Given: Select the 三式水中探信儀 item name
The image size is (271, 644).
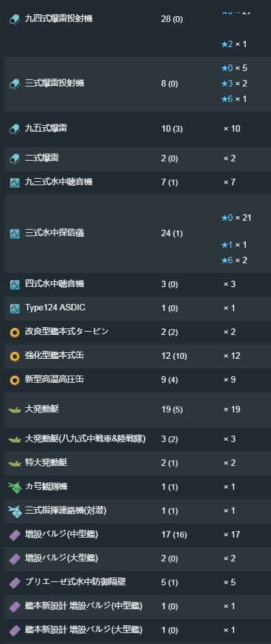Looking at the screenshot, I should [x=55, y=233].
